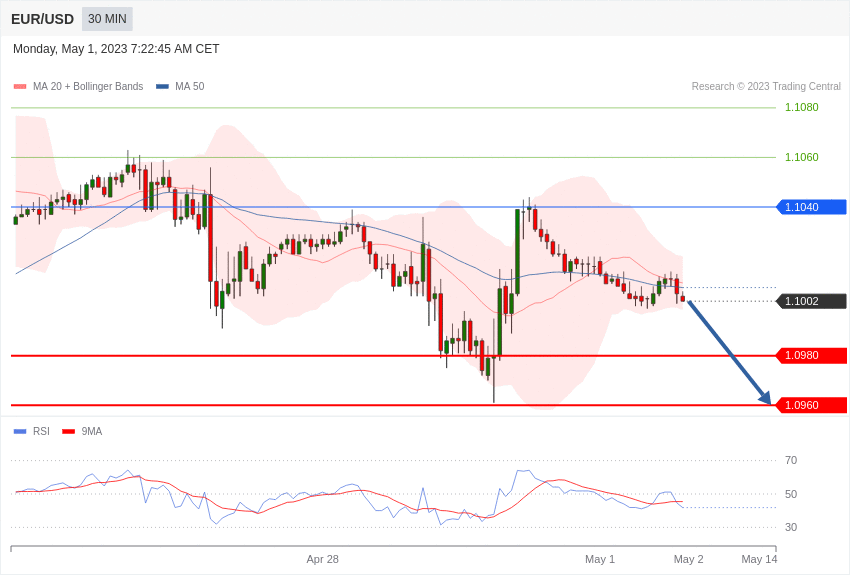Click the 'May 1' time axis label
Viewport: 850px width, 576px height.
tap(600, 559)
